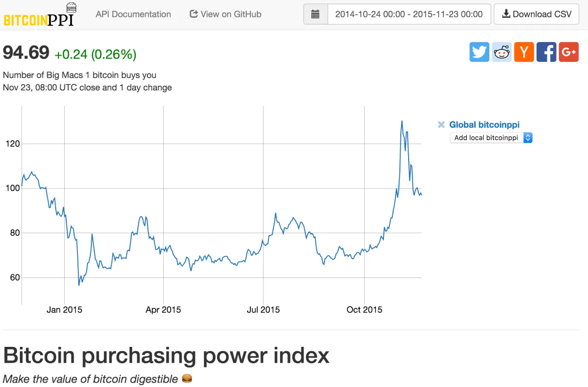Click the Oct 2015 axis label
The image size is (588, 387).
[x=364, y=310]
